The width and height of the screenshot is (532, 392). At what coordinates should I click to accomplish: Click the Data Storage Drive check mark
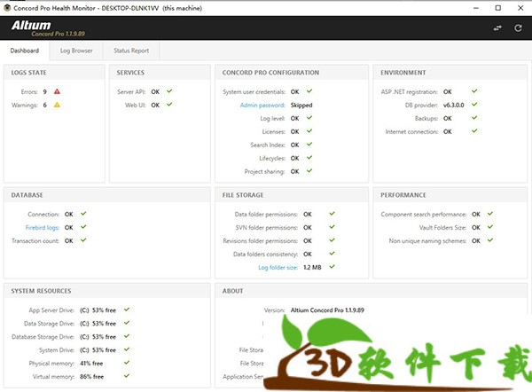[127, 323]
